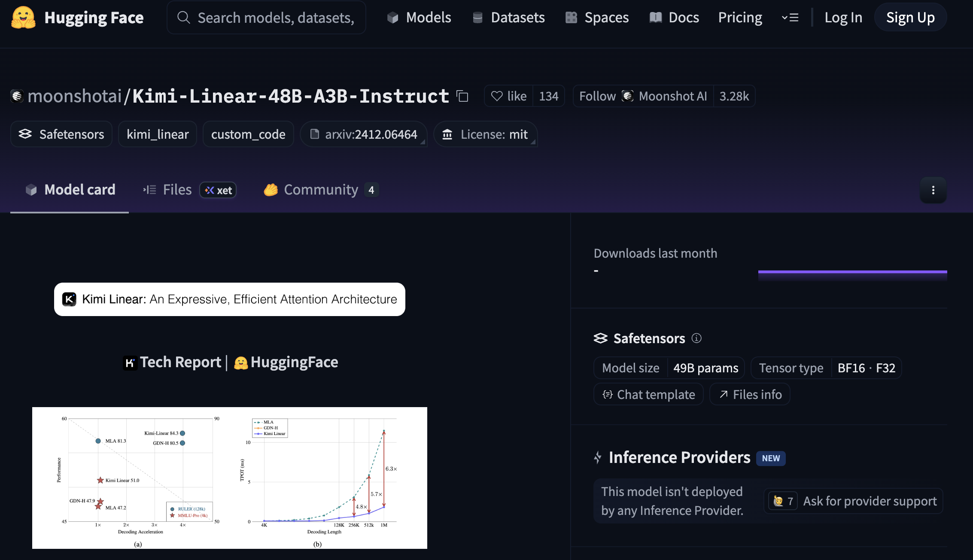Click the emoji reaction count for provider support
Screen dimensions: 973x560
click(x=783, y=501)
